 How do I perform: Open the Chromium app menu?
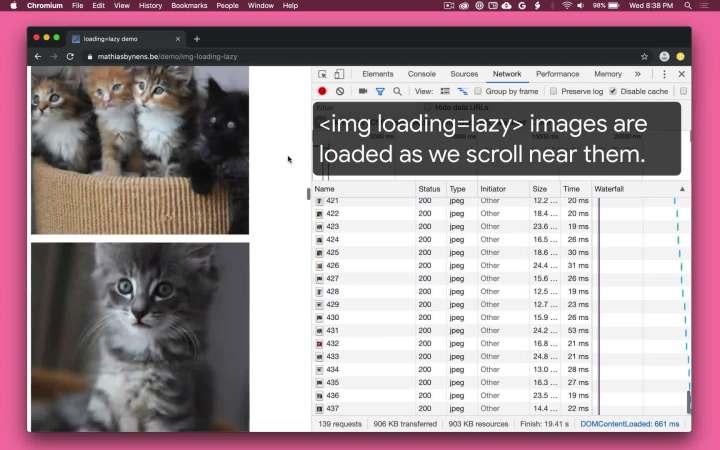click(45, 6)
